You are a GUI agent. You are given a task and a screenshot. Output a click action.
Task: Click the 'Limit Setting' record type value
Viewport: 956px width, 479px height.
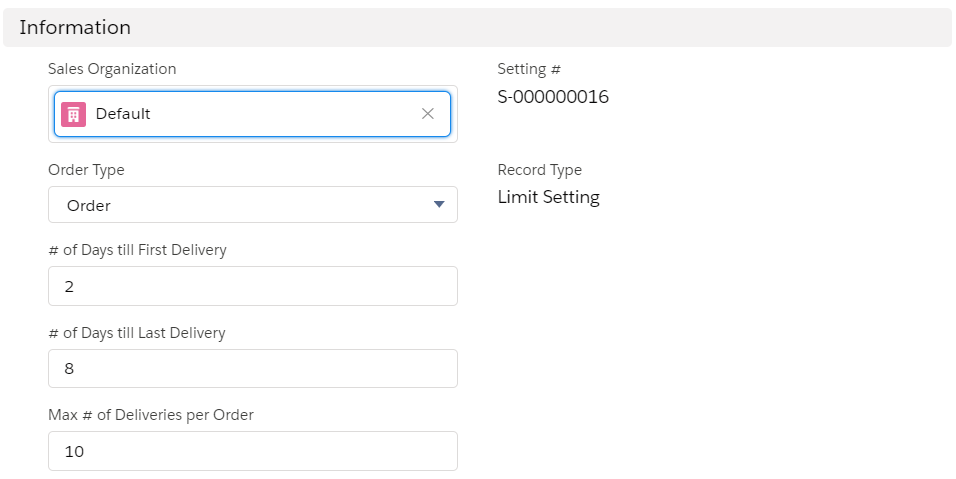pos(548,197)
